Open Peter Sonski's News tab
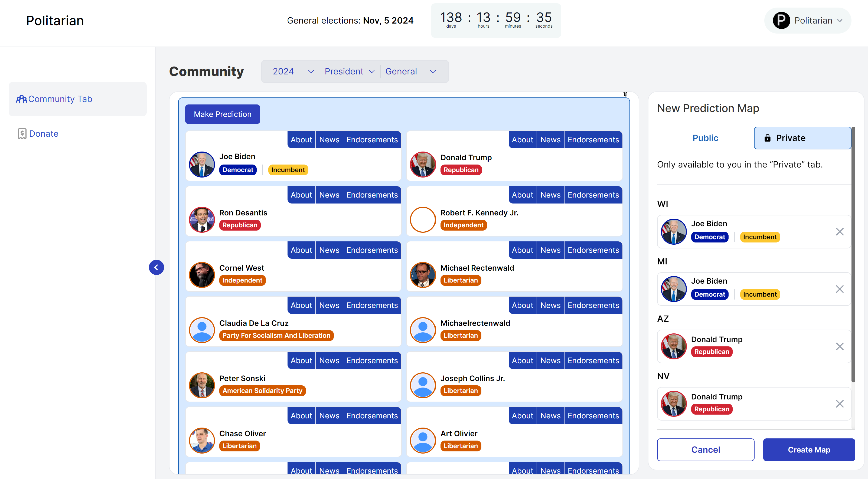Screen dimensions: 868x479 coord(329,361)
